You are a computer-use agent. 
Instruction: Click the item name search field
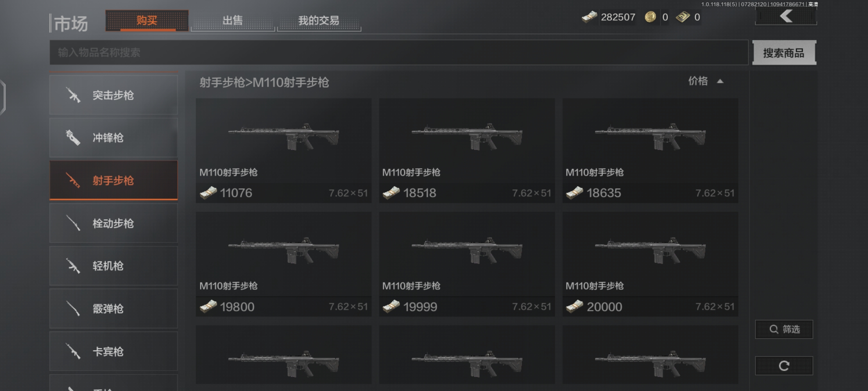coord(399,52)
